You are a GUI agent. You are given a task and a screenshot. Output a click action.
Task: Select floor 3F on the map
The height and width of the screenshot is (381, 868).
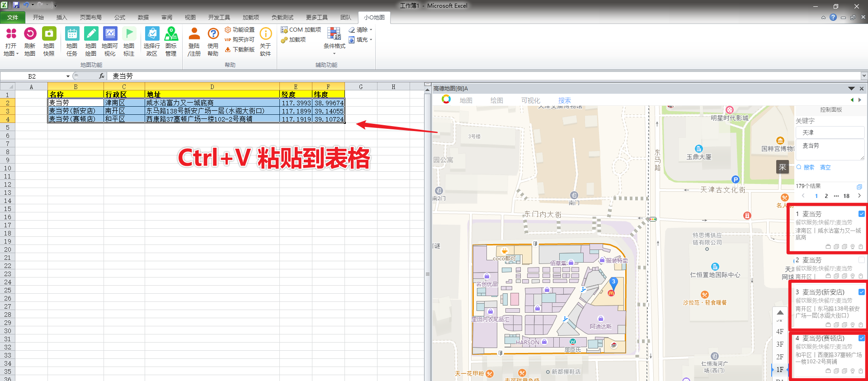click(x=780, y=344)
